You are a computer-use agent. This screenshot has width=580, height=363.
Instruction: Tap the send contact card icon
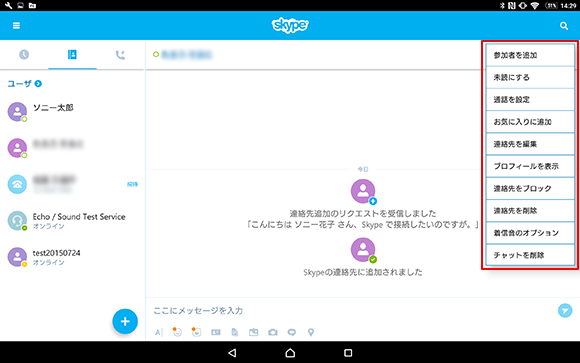point(216,332)
